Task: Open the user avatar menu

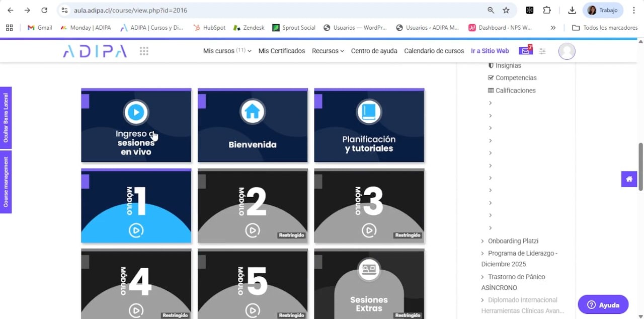Action: pyautogui.click(x=567, y=51)
